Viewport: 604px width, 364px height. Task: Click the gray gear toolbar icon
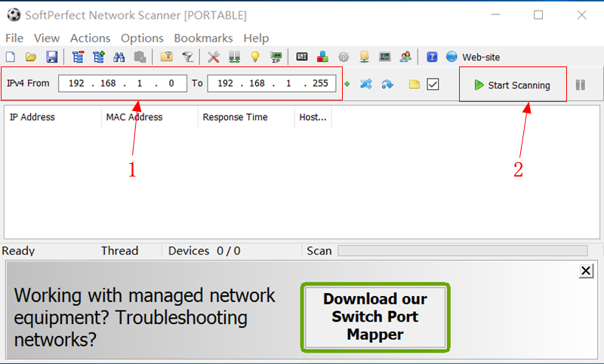pos(344,57)
